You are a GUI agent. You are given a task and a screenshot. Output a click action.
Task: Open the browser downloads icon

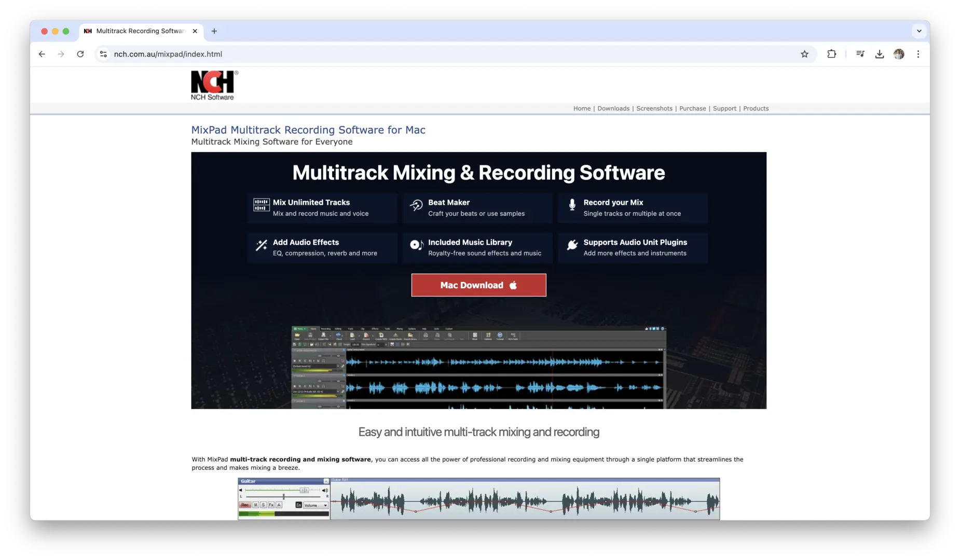pos(879,54)
